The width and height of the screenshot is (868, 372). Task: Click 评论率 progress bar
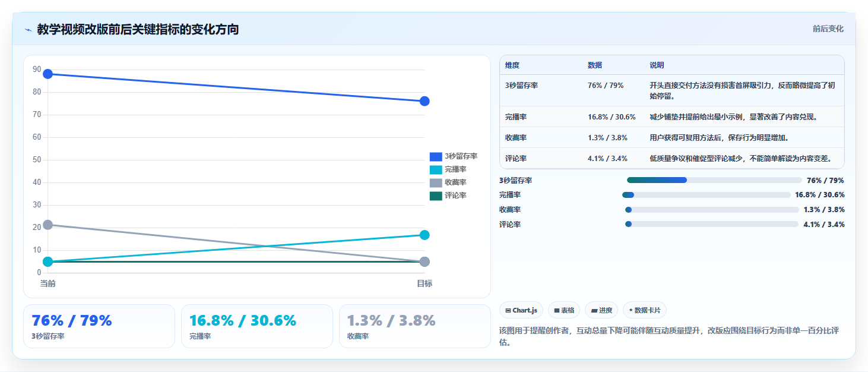coord(712,224)
